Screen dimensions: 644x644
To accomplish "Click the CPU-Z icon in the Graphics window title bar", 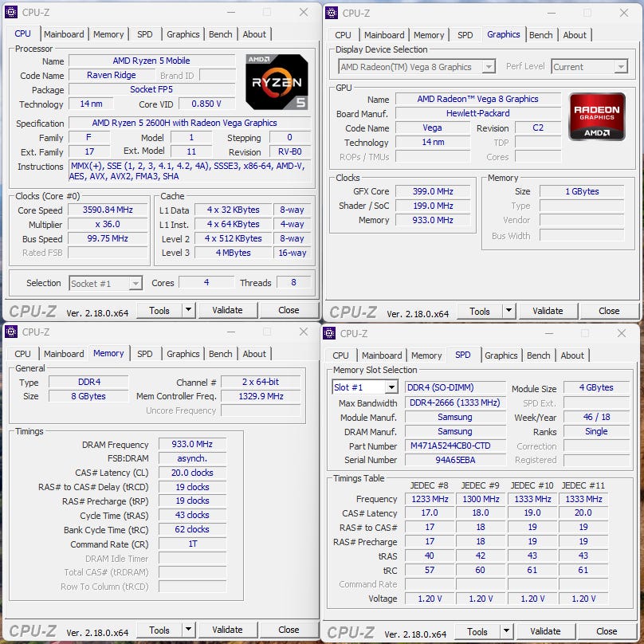I will coord(331,13).
